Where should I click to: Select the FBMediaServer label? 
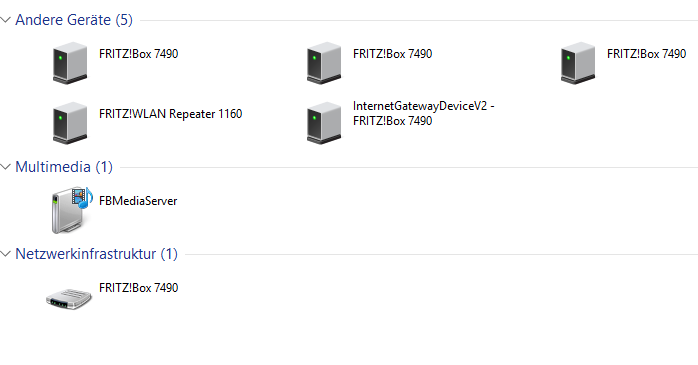click(138, 201)
